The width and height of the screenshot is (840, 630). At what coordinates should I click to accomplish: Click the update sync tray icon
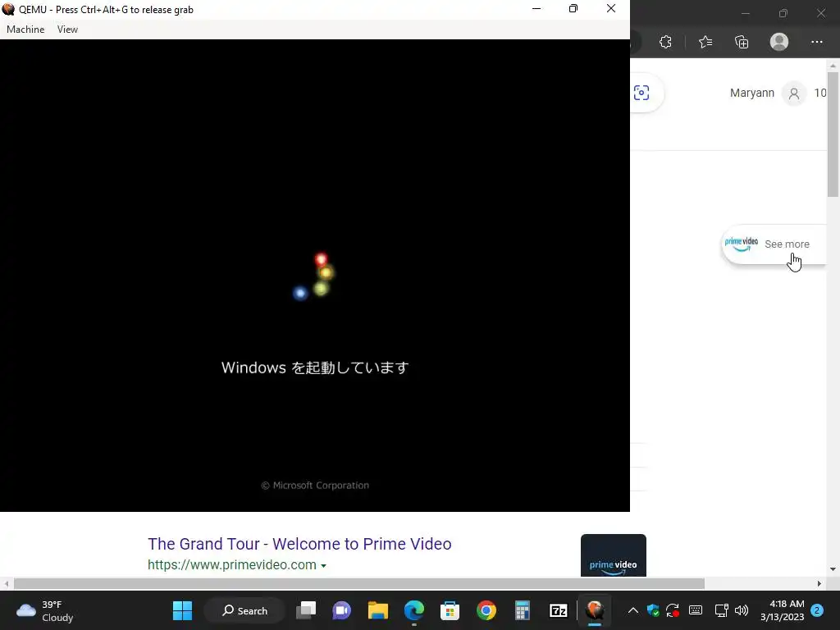(673, 610)
